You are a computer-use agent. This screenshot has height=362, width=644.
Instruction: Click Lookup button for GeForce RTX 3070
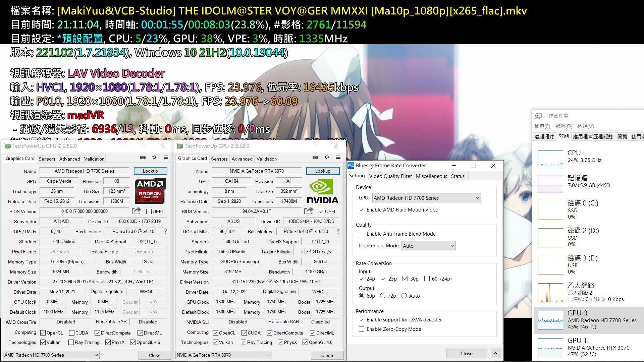click(x=322, y=171)
